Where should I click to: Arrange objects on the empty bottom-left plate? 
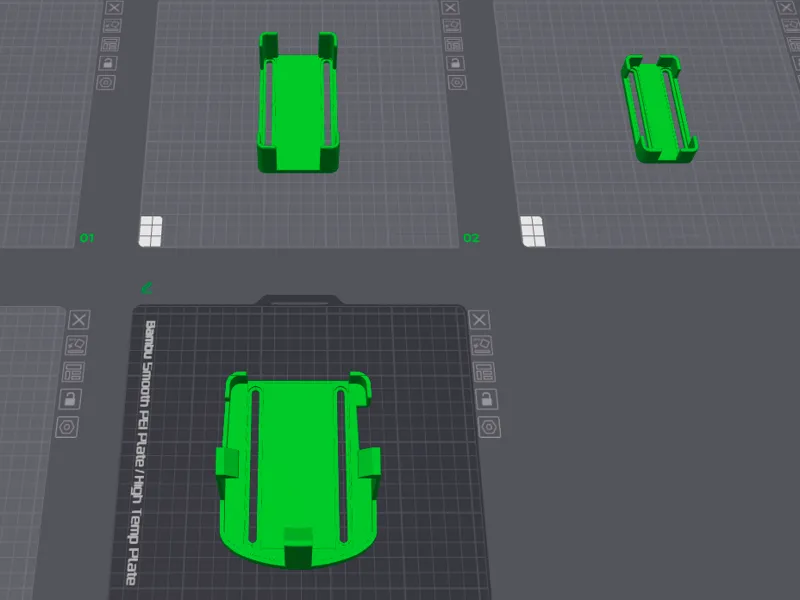pos(73,372)
